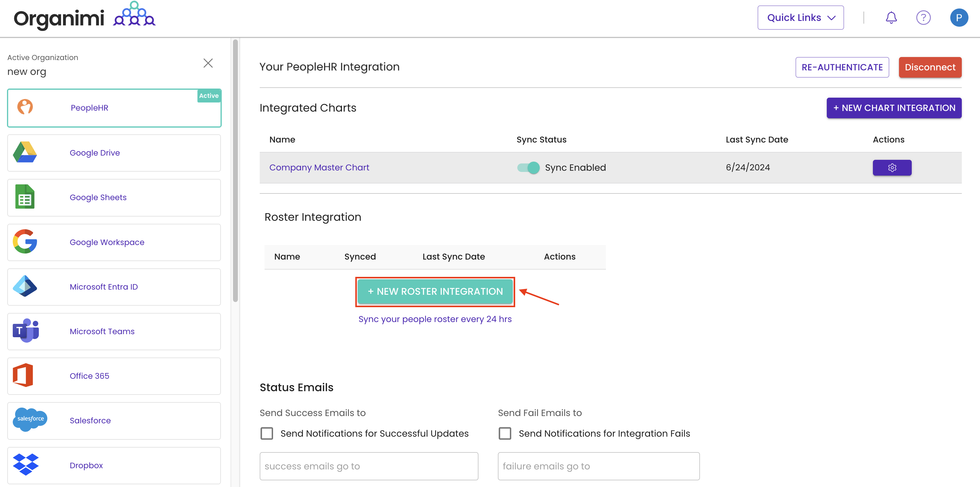
Task: Open the notifications bell
Action: 891,18
